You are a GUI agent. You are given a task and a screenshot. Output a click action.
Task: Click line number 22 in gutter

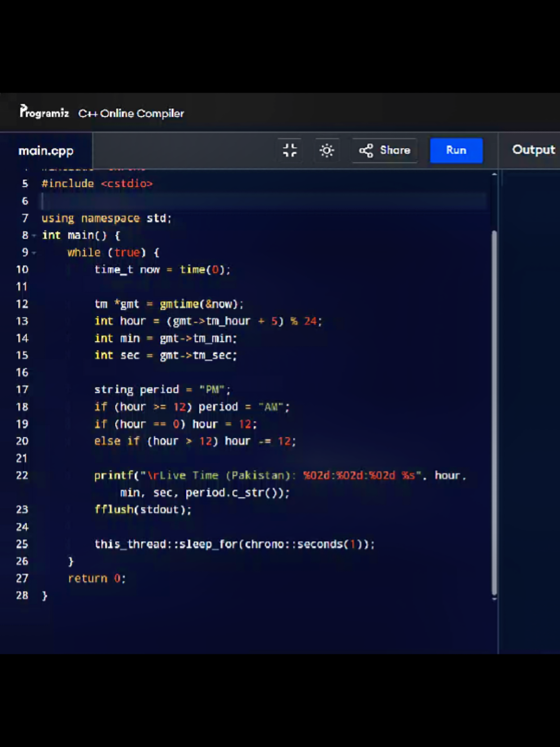[22, 476]
